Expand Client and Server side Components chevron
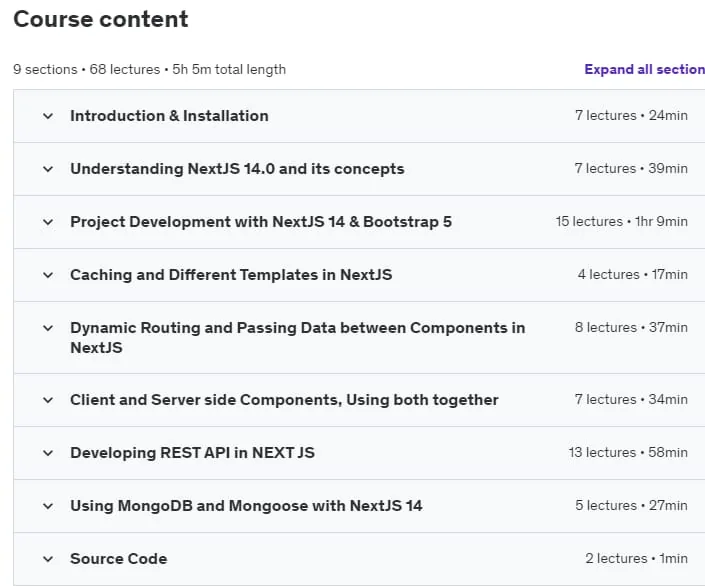 pos(48,400)
